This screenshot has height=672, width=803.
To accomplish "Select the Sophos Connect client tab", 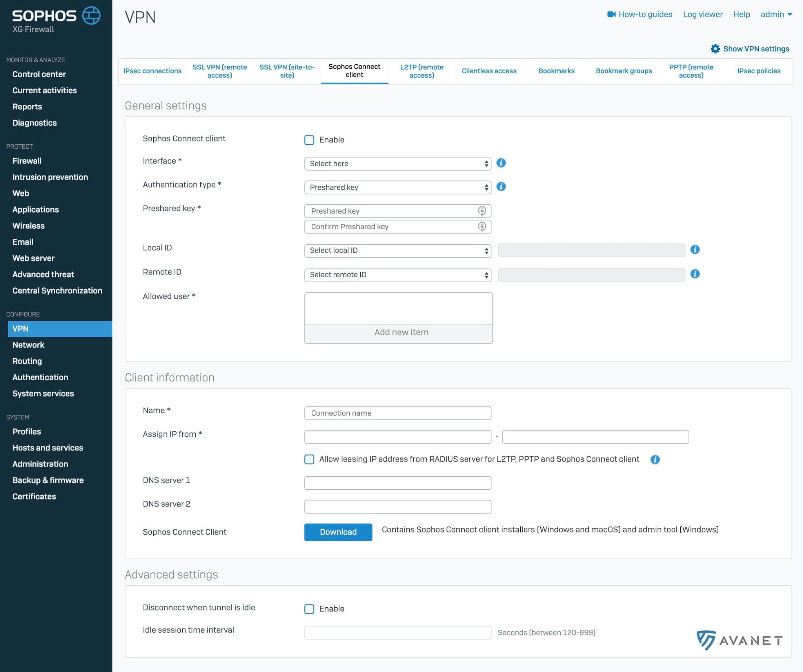I will pyautogui.click(x=354, y=71).
